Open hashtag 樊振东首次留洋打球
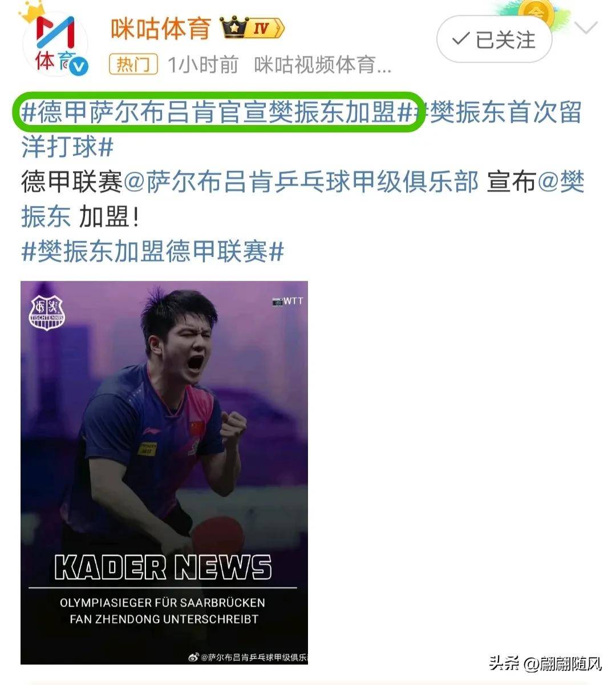This screenshot has height=685, width=616. point(301,130)
